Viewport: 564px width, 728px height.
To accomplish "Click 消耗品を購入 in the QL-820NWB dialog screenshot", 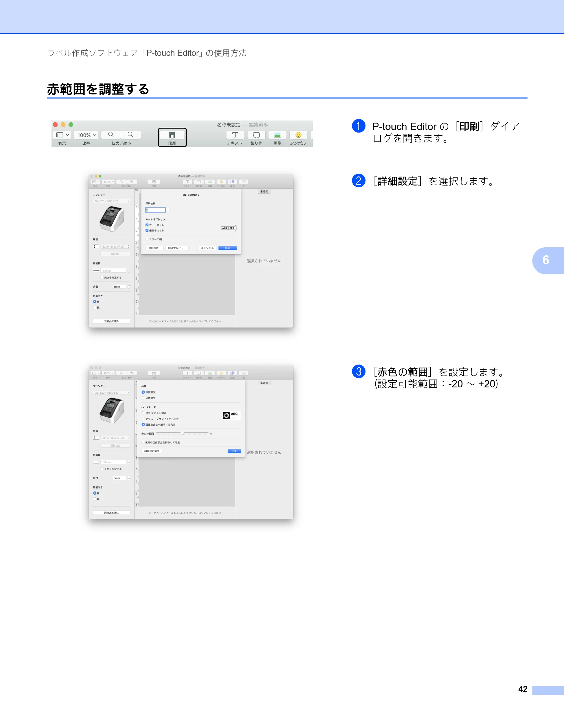I will click(112, 321).
